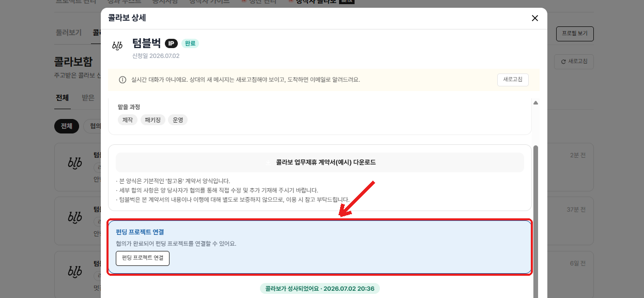The image size is (644, 298).
Task: Click the 콜라보가 성사되었어요 status message
Action: pos(320,288)
